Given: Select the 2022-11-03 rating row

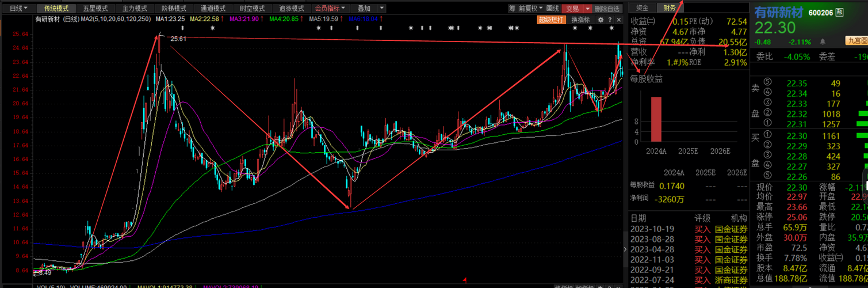Looking at the screenshot, I should [689, 260].
